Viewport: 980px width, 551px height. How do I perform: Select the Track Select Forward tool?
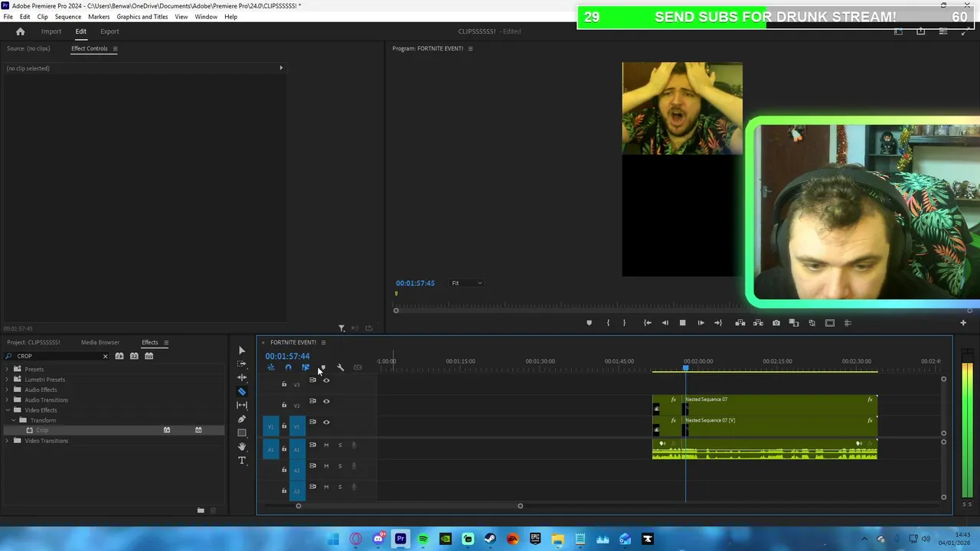[x=242, y=364]
